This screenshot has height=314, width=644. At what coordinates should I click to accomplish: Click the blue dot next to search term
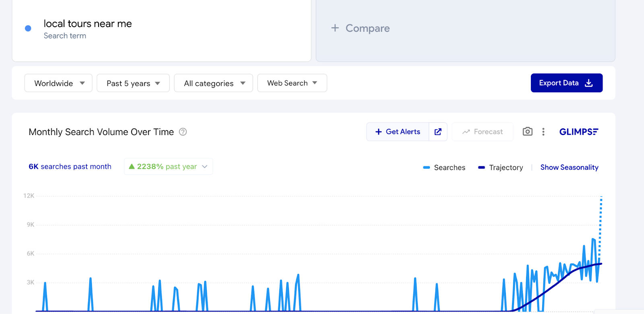pos(28,29)
